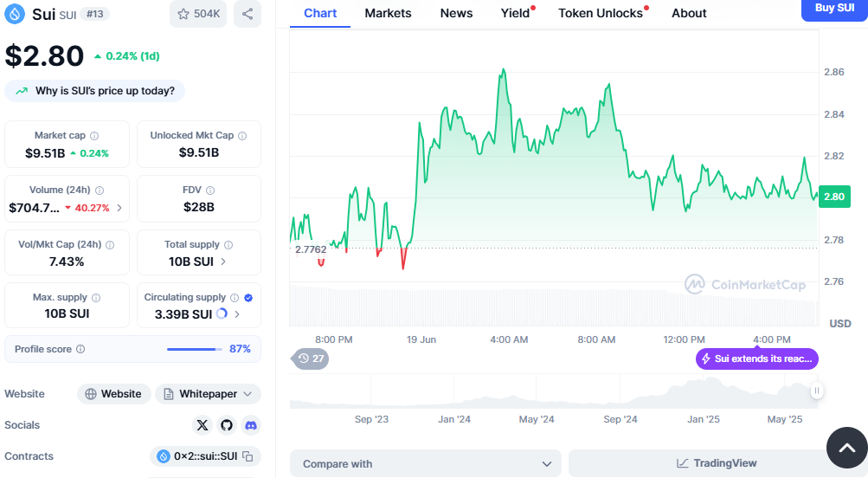Screen dimensions: 868x478
Task: Open the Sui extends its reac... news tag
Action: (x=756, y=358)
